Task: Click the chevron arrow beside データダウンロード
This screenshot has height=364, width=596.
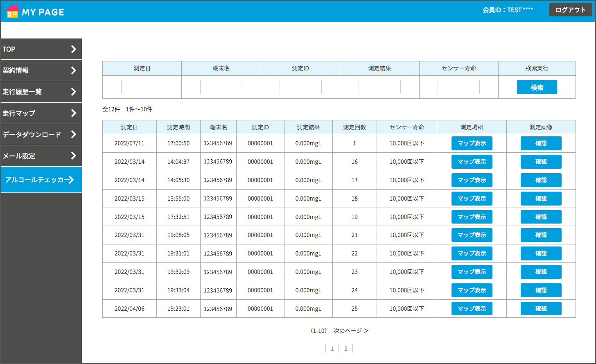Action: click(74, 134)
